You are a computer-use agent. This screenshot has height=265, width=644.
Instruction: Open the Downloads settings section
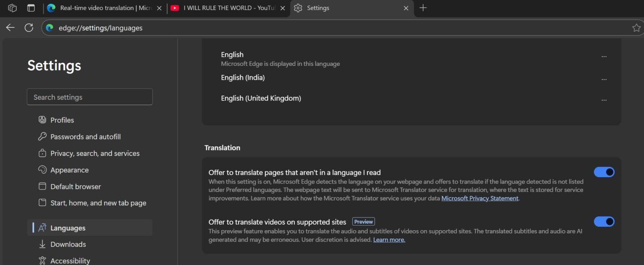tap(68, 244)
